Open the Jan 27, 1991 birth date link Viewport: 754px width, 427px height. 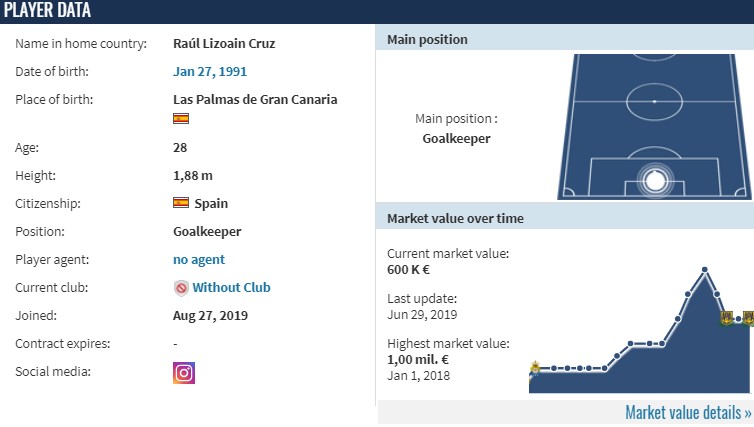coord(210,72)
